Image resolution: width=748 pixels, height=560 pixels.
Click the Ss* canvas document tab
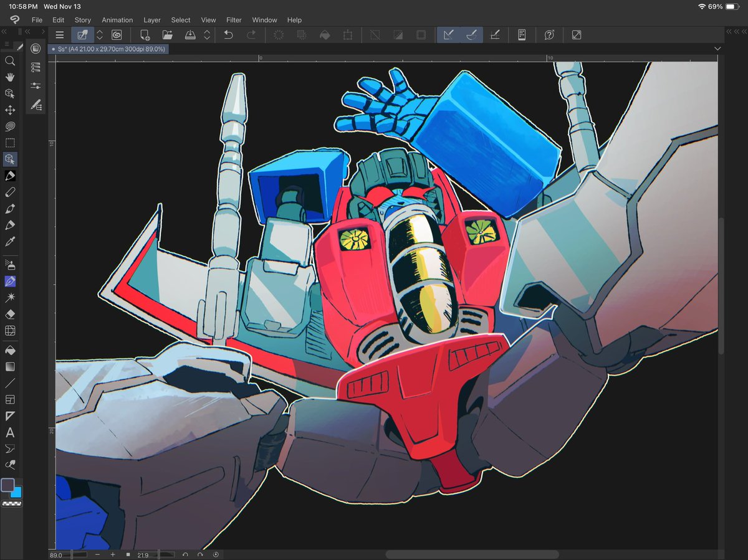tap(107, 49)
